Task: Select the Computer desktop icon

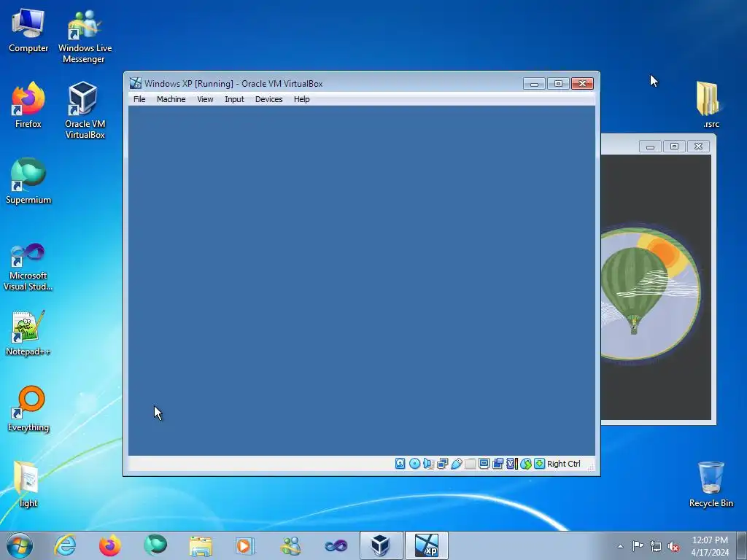Action: (28, 31)
